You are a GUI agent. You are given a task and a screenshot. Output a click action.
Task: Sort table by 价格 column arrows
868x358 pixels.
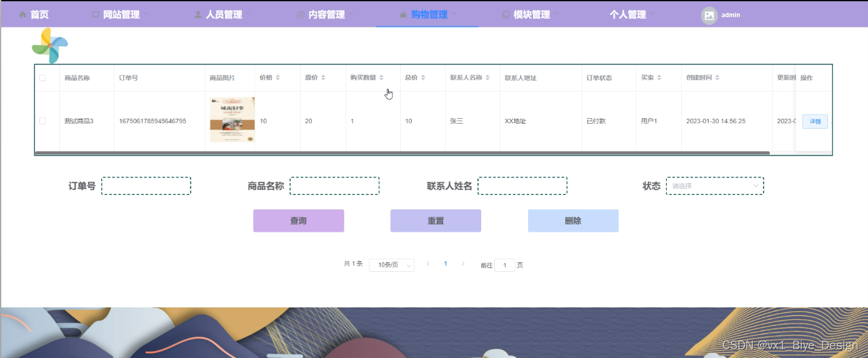point(278,77)
